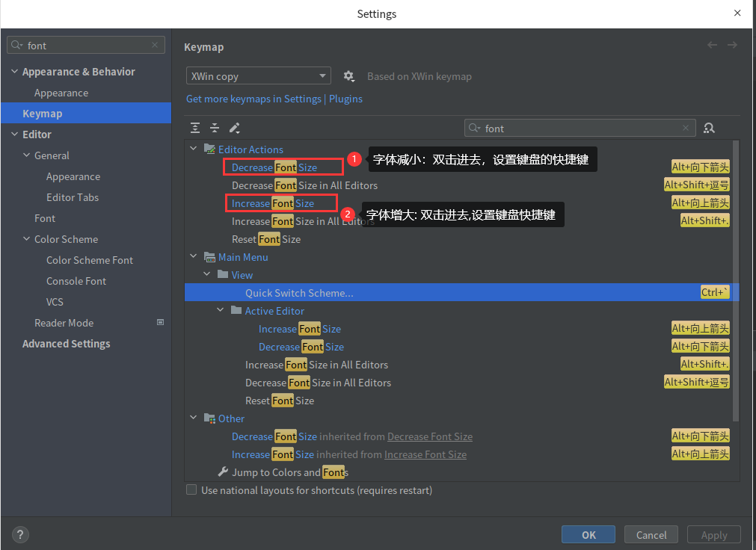Select Increase Font Size under Editor Actions
This screenshot has width=756, height=550.
click(x=273, y=203)
